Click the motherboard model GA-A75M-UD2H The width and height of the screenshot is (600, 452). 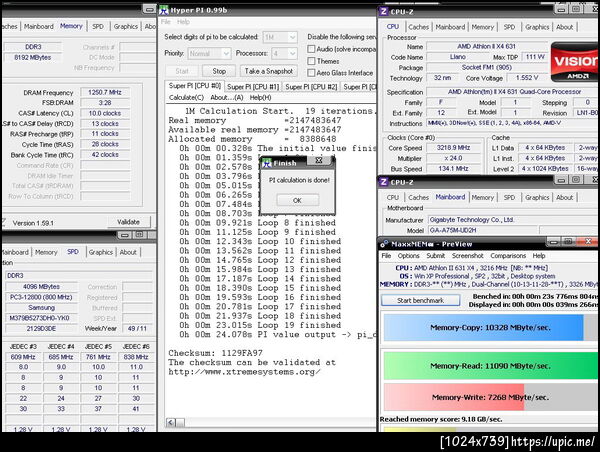pos(481,230)
